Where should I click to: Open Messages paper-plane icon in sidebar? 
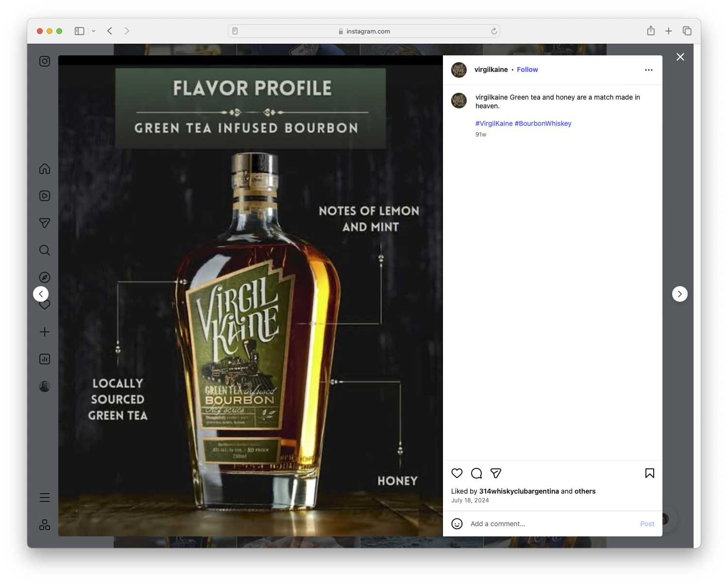point(45,223)
